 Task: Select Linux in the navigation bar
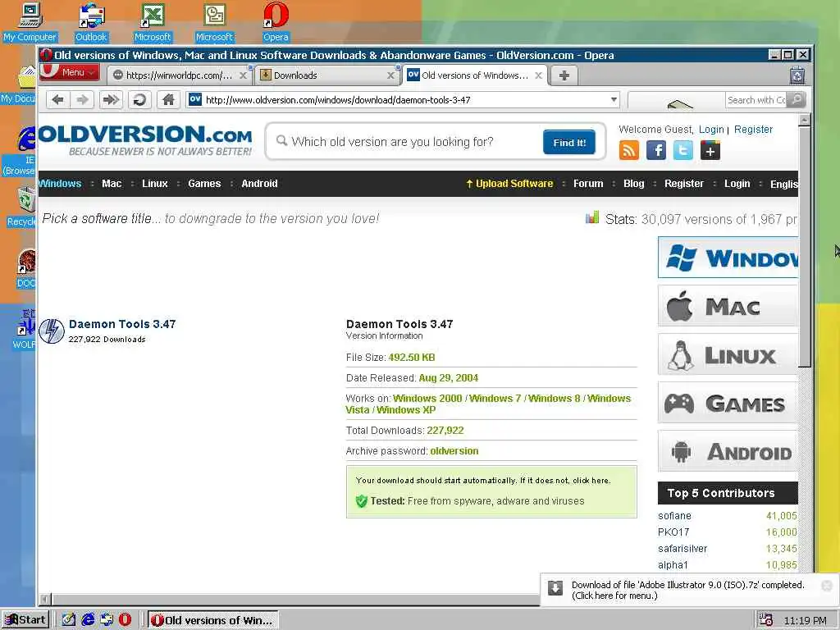(x=155, y=184)
